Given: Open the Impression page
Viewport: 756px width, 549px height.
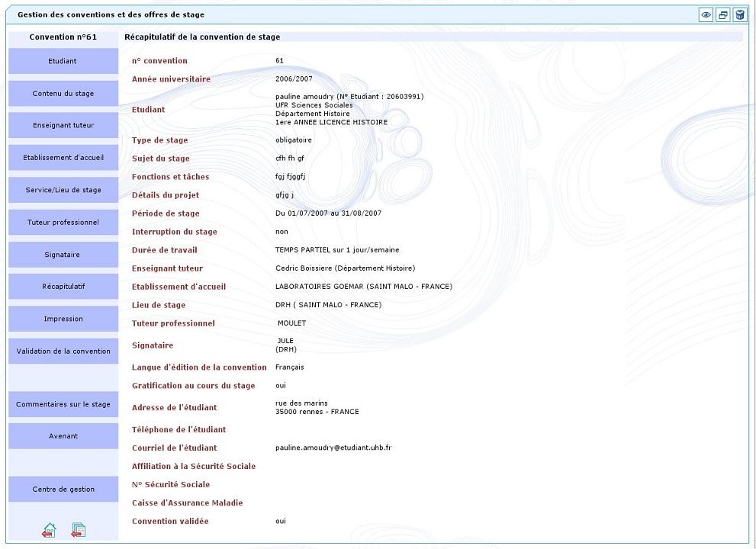Looking at the screenshot, I should 63,319.
